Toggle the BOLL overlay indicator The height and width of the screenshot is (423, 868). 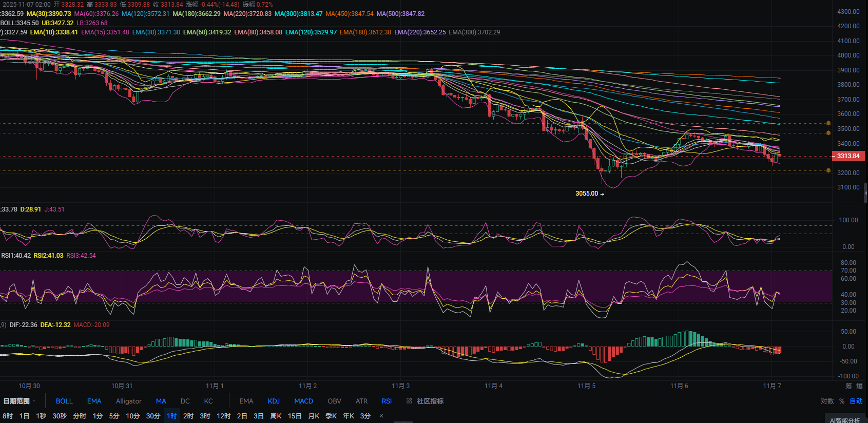[x=64, y=401]
